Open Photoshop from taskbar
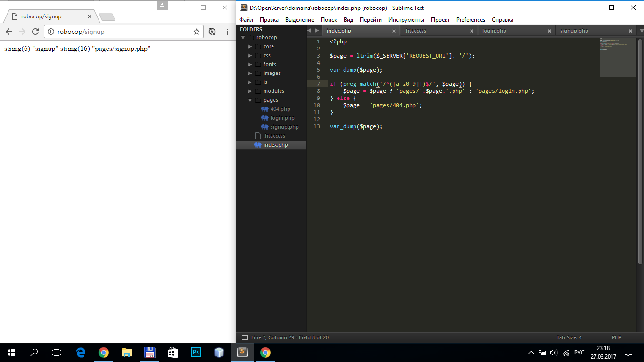The image size is (644, 362). [196, 352]
